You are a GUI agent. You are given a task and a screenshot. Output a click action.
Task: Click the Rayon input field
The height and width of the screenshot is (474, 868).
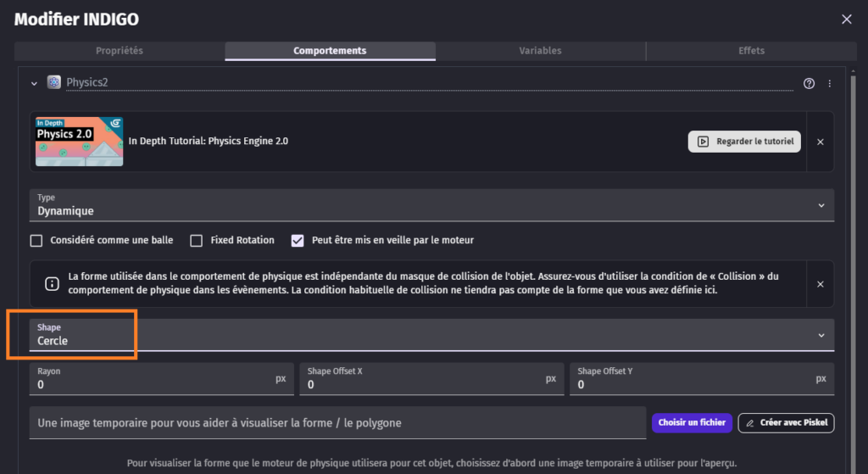click(x=153, y=385)
